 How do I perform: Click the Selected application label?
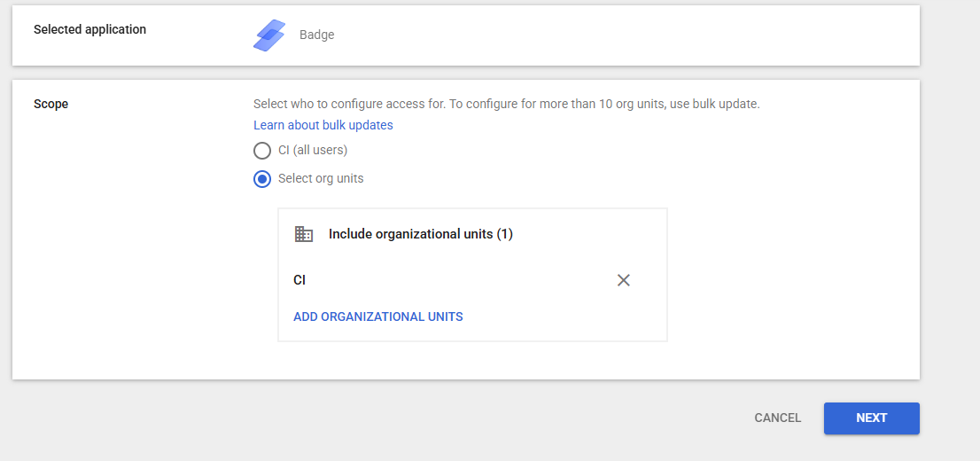pyautogui.click(x=89, y=29)
